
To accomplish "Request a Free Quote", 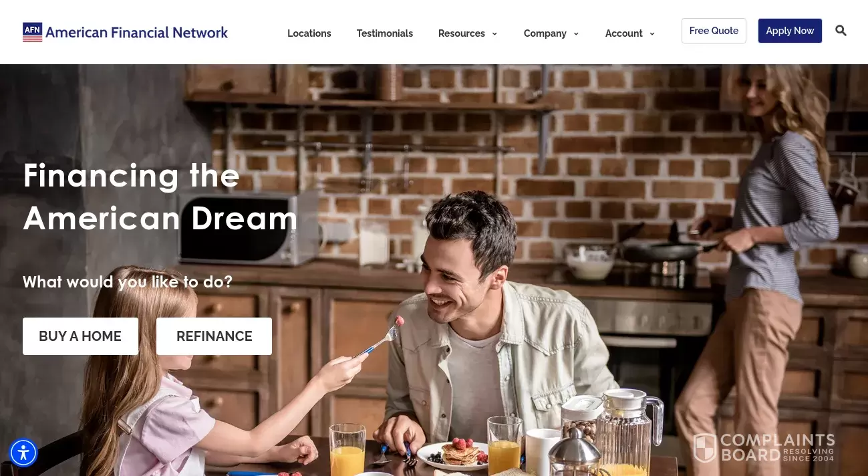I will pyautogui.click(x=714, y=31).
